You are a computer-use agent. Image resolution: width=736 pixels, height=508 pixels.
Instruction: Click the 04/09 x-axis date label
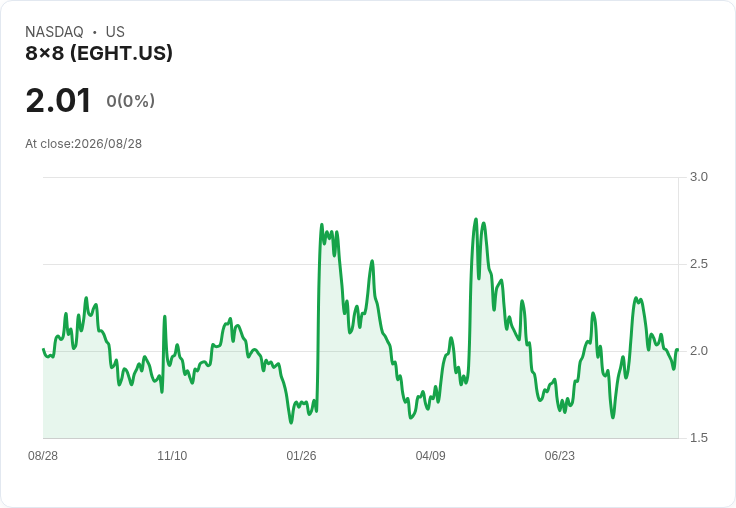(x=430, y=456)
